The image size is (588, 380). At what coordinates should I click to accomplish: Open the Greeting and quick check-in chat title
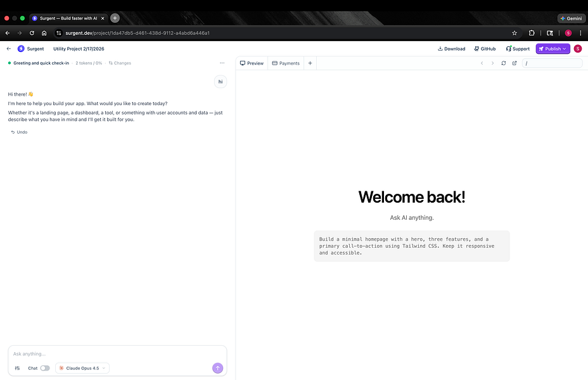(41, 63)
